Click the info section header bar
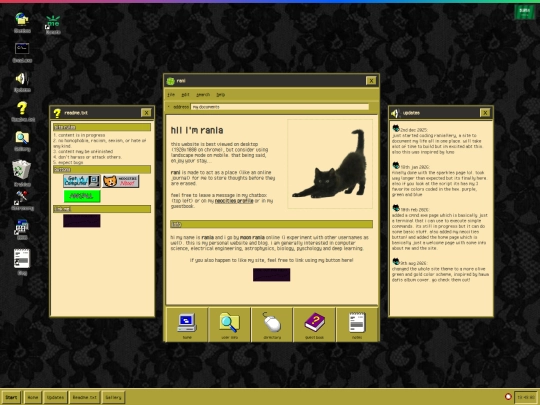Image resolution: width=540 pixels, height=405 pixels. tap(271, 225)
